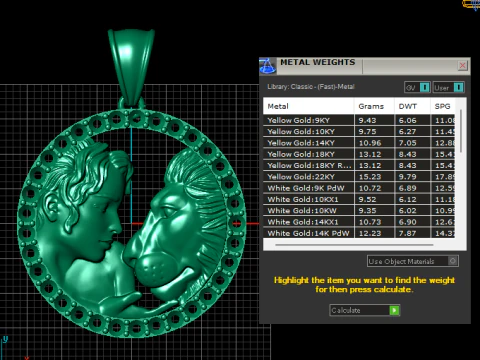This screenshot has height=360, width=480.
Task: Click the 10.72 grams value
Action: click(x=370, y=188)
